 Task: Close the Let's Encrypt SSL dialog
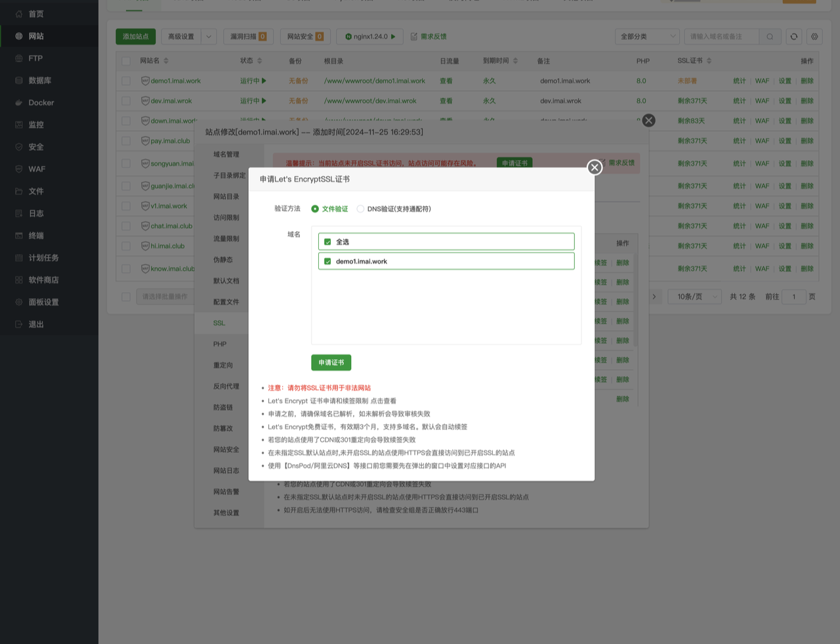[x=595, y=167]
